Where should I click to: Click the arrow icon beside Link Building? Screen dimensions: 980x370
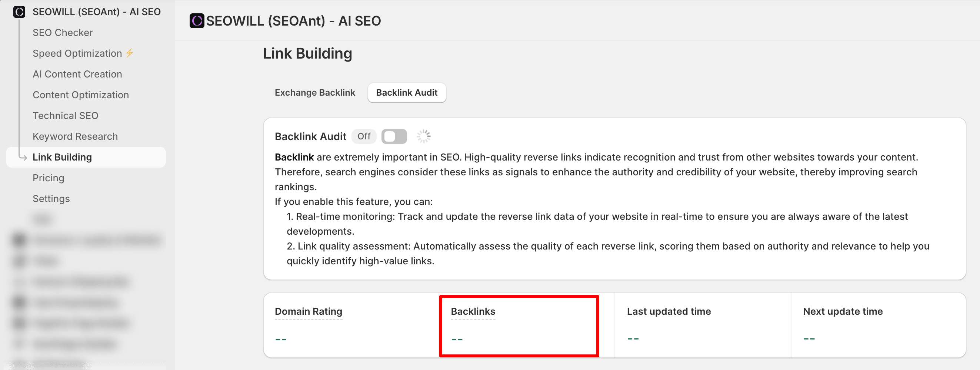23,157
